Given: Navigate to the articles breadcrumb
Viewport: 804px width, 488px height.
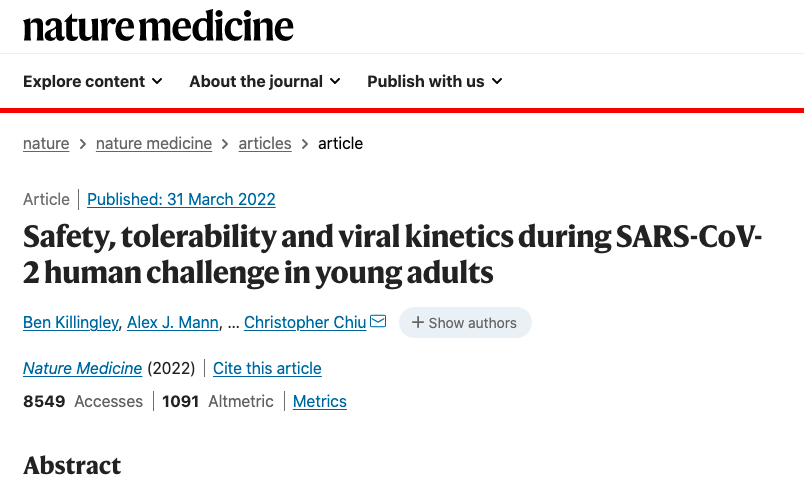Looking at the screenshot, I should 265,144.
